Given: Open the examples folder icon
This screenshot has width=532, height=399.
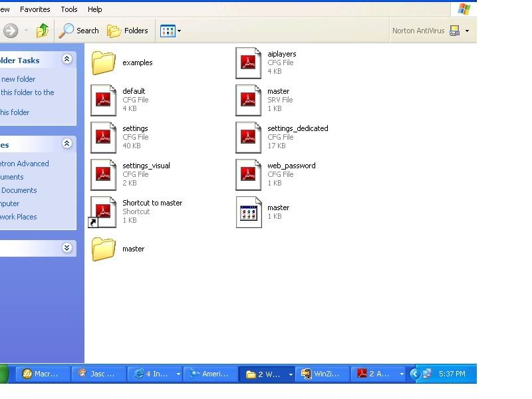Looking at the screenshot, I should (x=104, y=63).
